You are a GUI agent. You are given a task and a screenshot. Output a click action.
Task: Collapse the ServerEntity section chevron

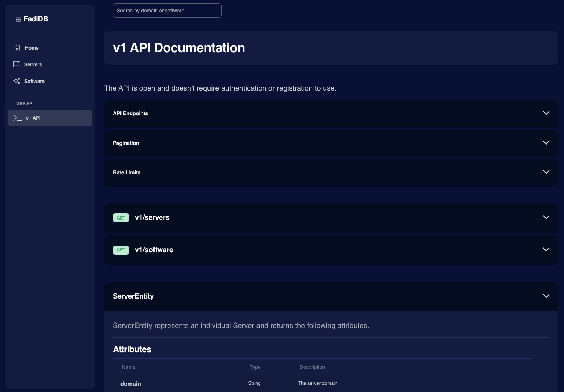[x=546, y=296]
